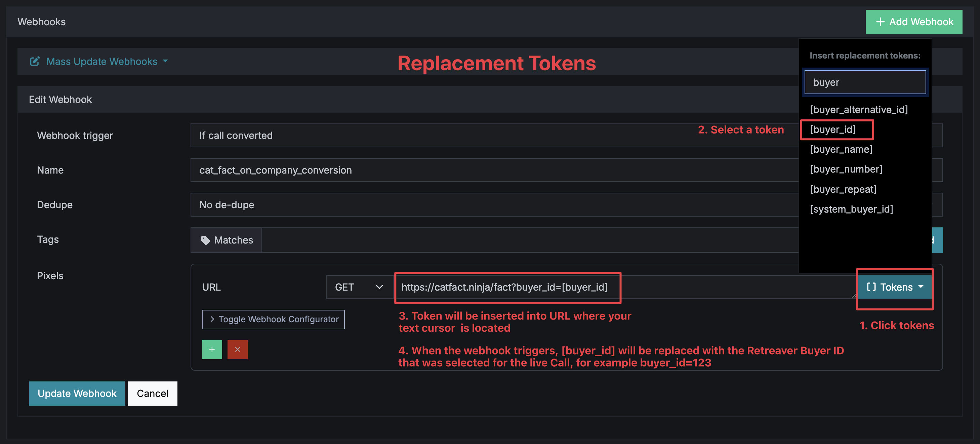Click the Name field cat_fact_on_company_conversion
Screen dimensions: 980x444
(x=495, y=170)
